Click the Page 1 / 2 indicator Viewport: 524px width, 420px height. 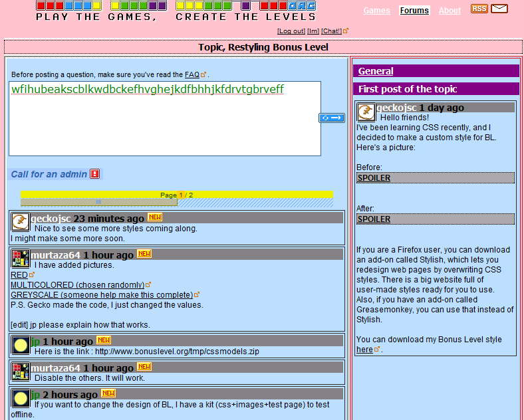tap(176, 195)
